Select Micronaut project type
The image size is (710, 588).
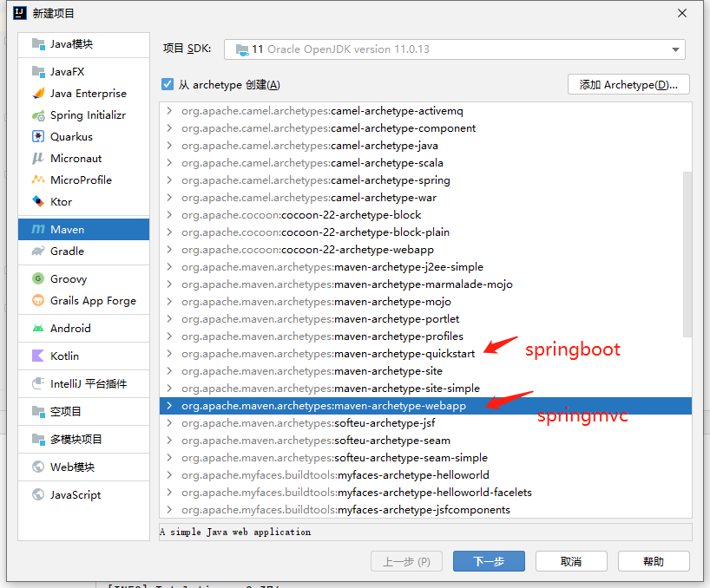[x=84, y=159]
